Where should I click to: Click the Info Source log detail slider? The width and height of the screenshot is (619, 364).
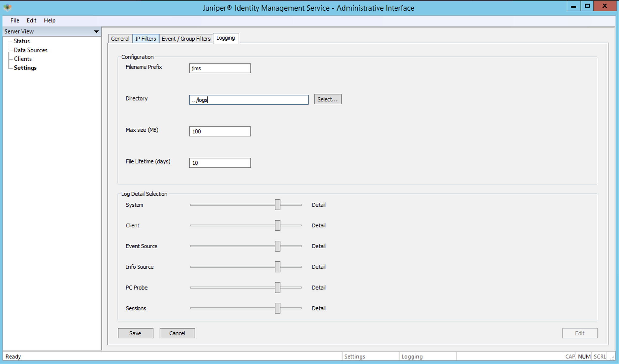tap(246, 267)
